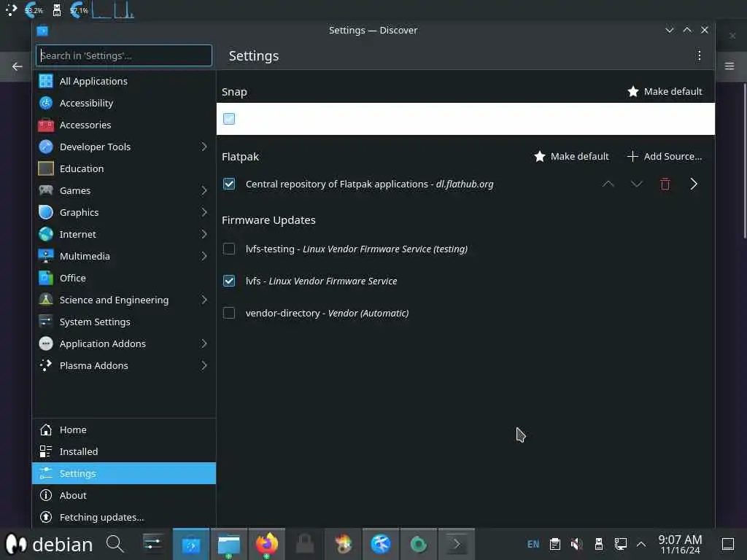Select the Accessories category
Screen dimensions: 747x560
coord(124,125)
